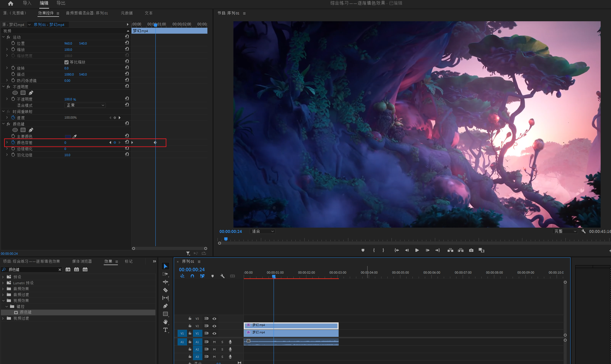Open the wrench settings in program monitor
The width and height of the screenshot is (611, 364).
coord(584,231)
